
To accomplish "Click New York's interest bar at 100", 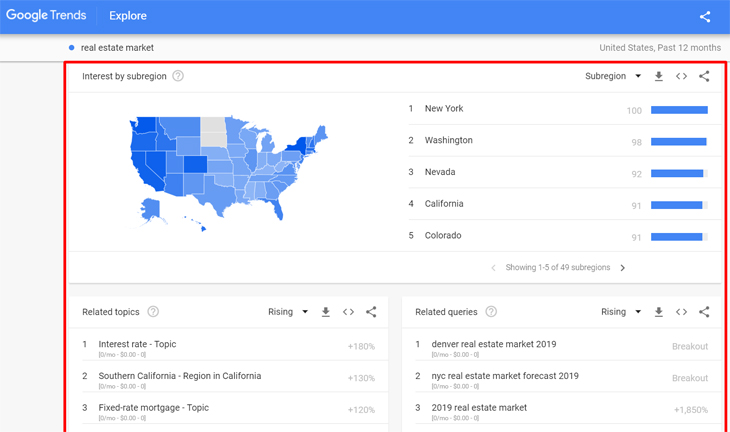I will click(x=679, y=110).
